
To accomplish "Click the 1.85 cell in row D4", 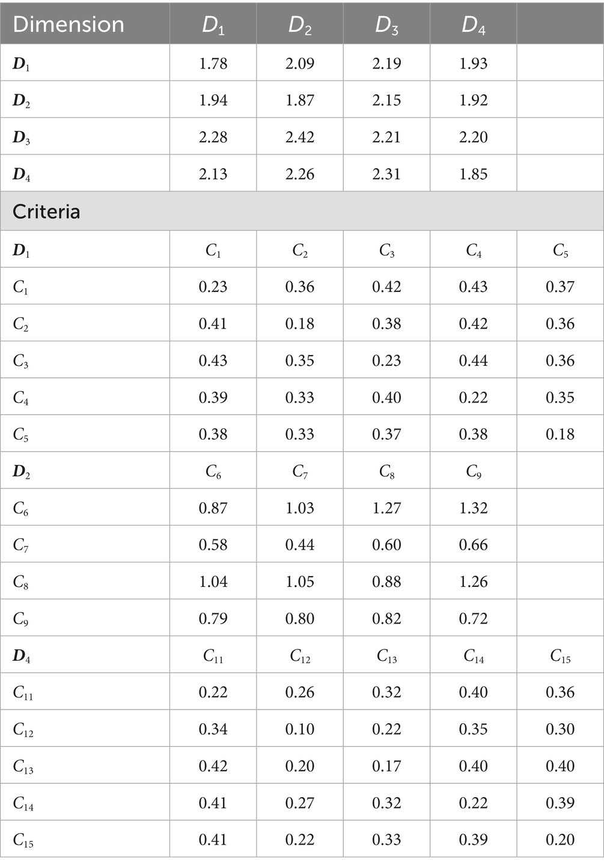I will (474, 174).
